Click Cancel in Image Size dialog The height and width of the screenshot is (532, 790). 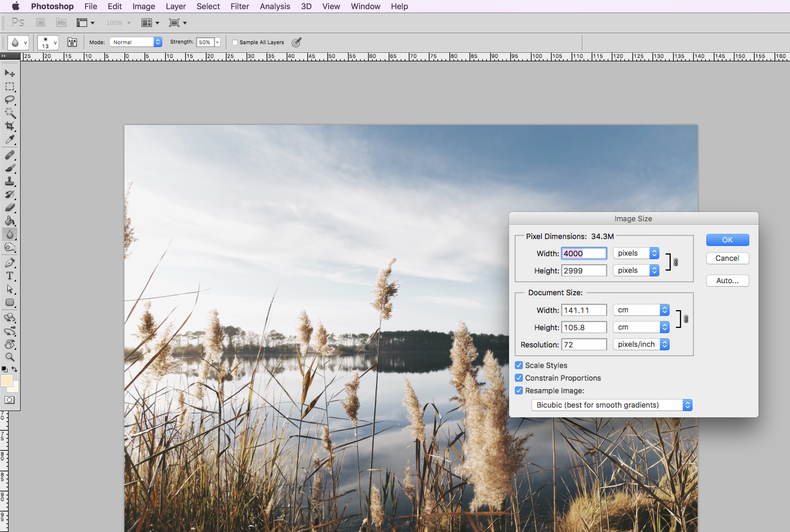coord(728,258)
